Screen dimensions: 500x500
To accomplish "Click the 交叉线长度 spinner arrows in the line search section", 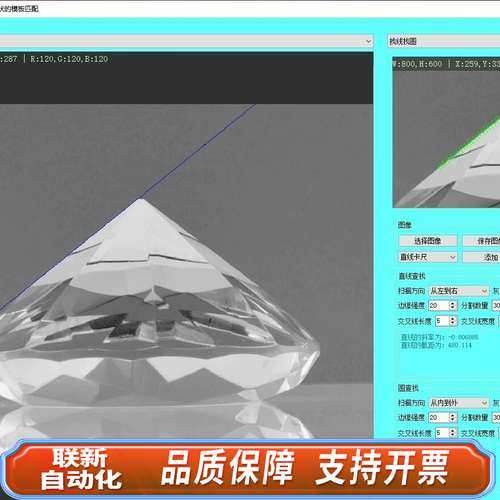I will (x=453, y=321).
